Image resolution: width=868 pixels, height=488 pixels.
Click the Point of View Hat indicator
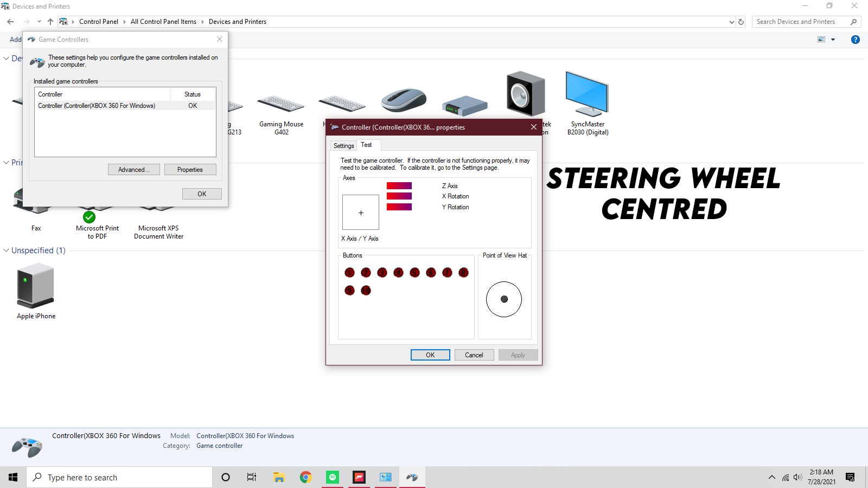tap(504, 299)
